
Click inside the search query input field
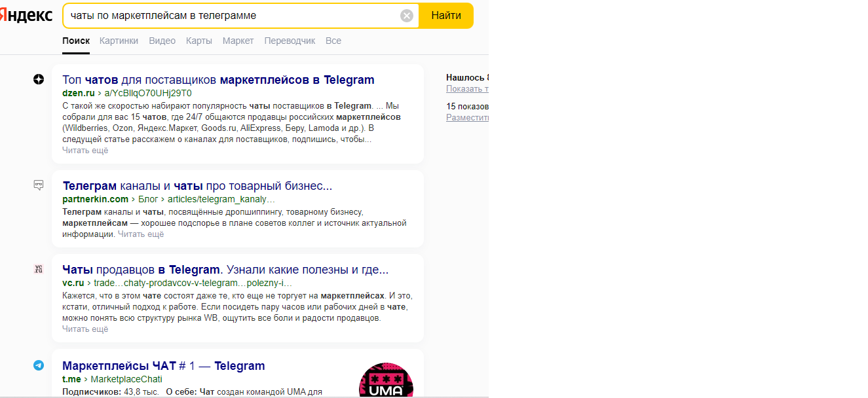pyautogui.click(x=229, y=16)
